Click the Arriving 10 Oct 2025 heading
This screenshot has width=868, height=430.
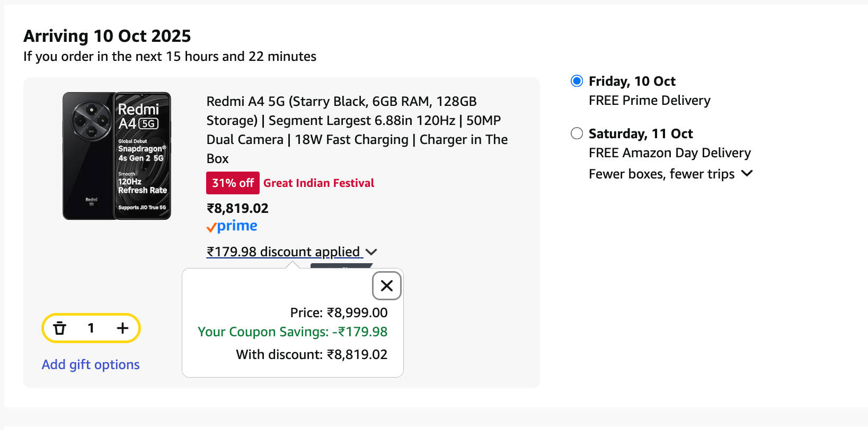pos(107,36)
